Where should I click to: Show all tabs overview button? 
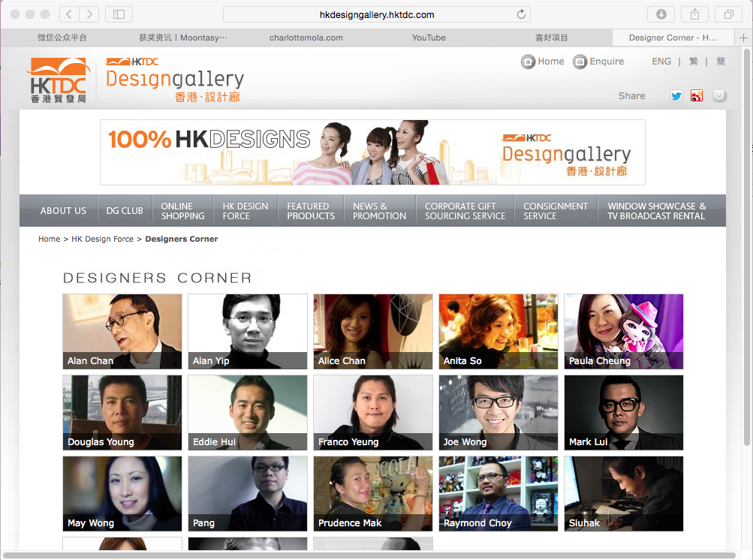pos(728,14)
